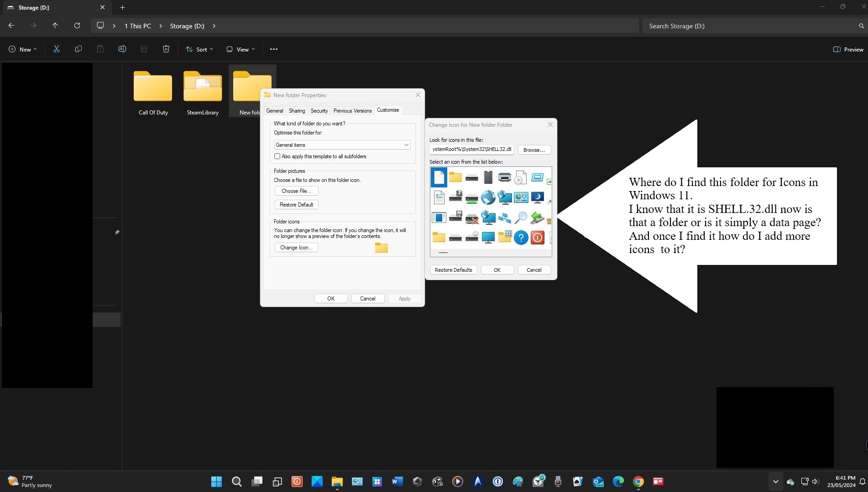Open Microsoft Word from the taskbar
The image size is (868, 492).
(397, 482)
